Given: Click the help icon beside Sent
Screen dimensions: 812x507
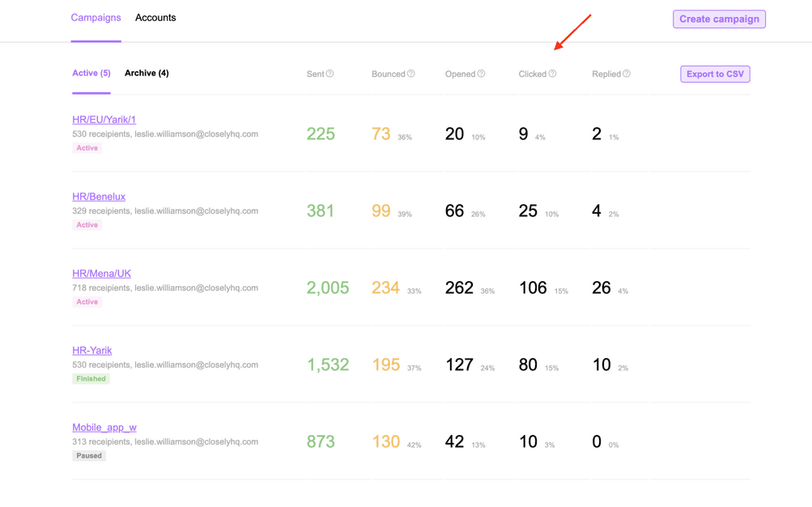Looking at the screenshot, I should (329, 74).
